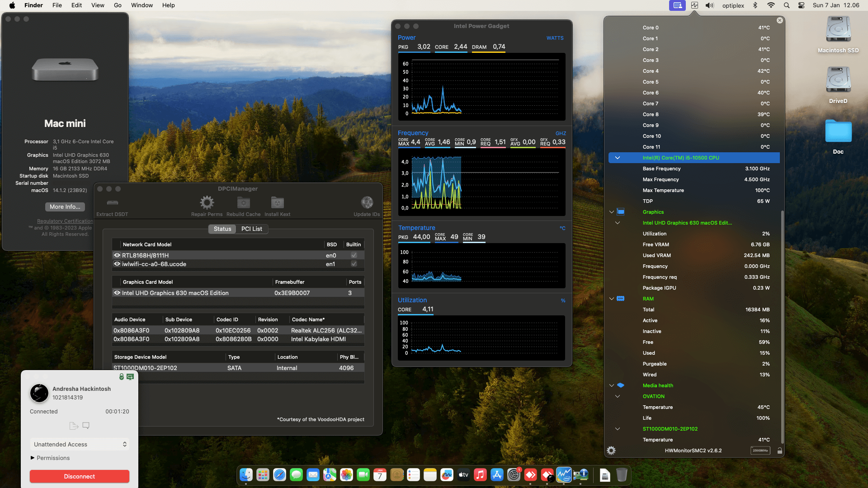This screenshot has width=868, height=488.
Task: Open Intel Power Gadget Dock icon
Action: (x=564, y=475)
